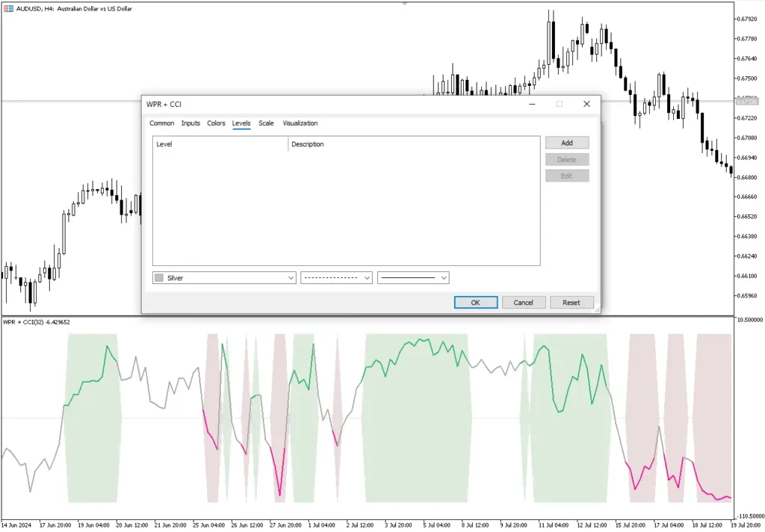Go to the Colors tab
Screen dimensions: 765x532
click(x=216, y=123)
